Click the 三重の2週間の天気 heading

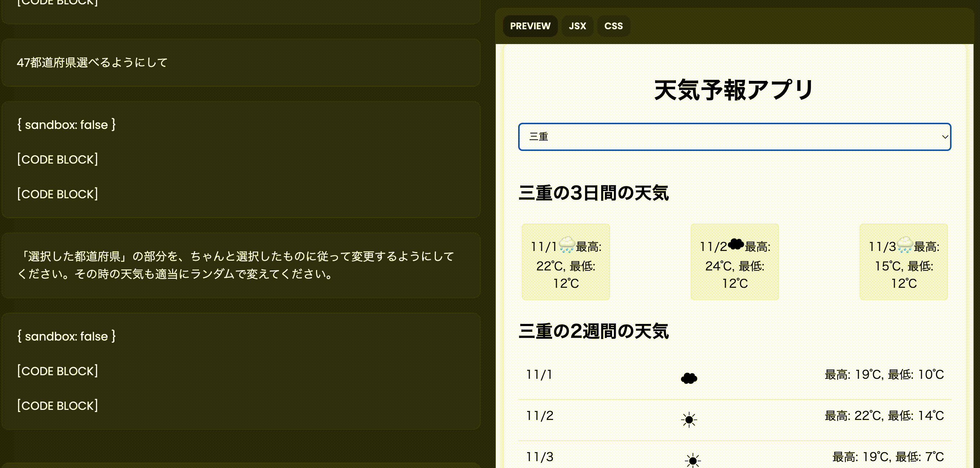tap(594, 331)
